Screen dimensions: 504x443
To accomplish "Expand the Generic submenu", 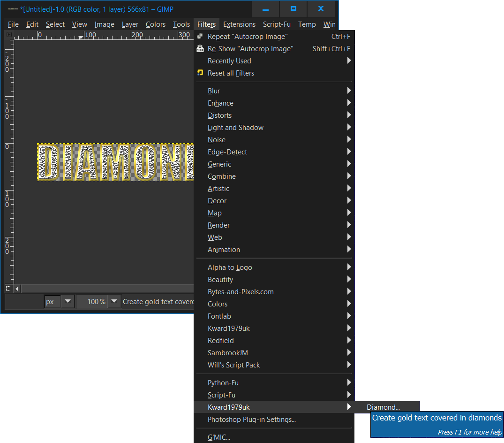I will pos(274,164).
